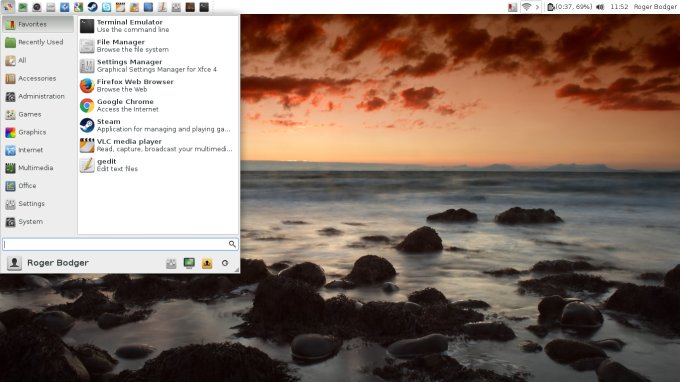Select the Favorites category

[39, 24]
